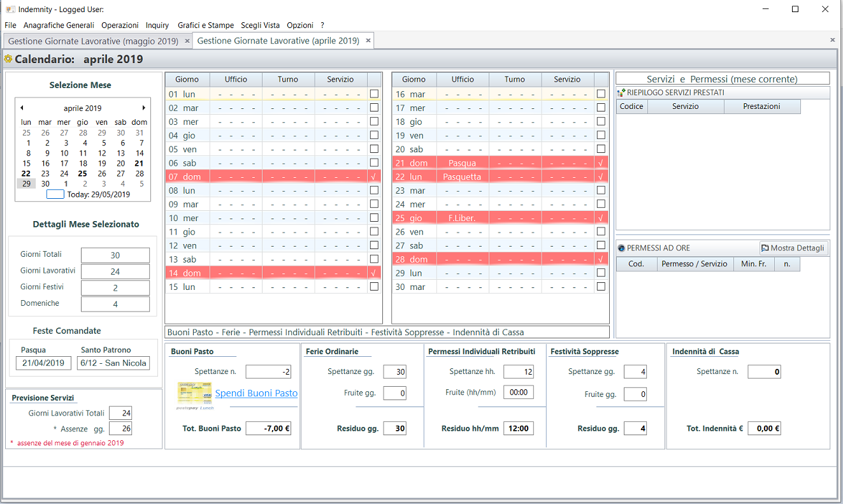Click the Permesso / Servizio column header
This screenshot has height=504, width=843.
[x=695, y=264]
